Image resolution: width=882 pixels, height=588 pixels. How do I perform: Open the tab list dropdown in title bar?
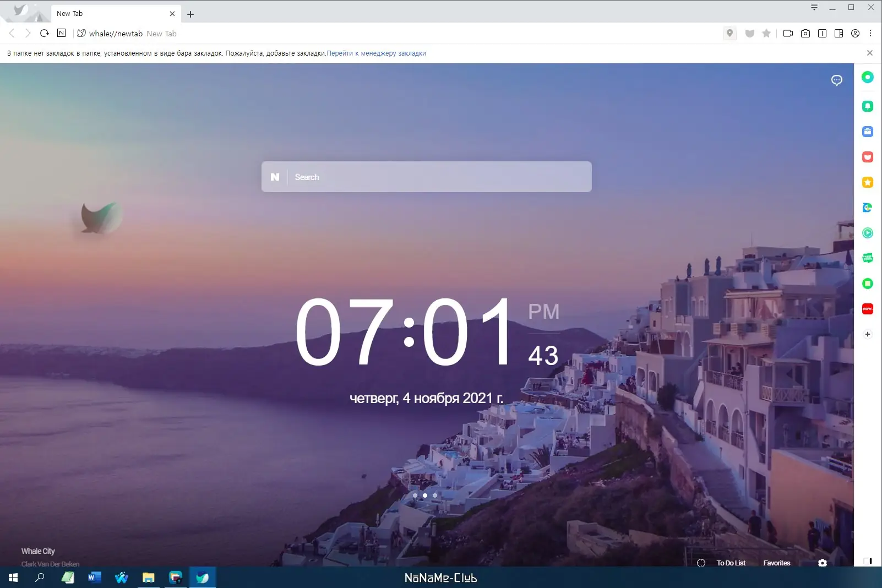[814, 7]
